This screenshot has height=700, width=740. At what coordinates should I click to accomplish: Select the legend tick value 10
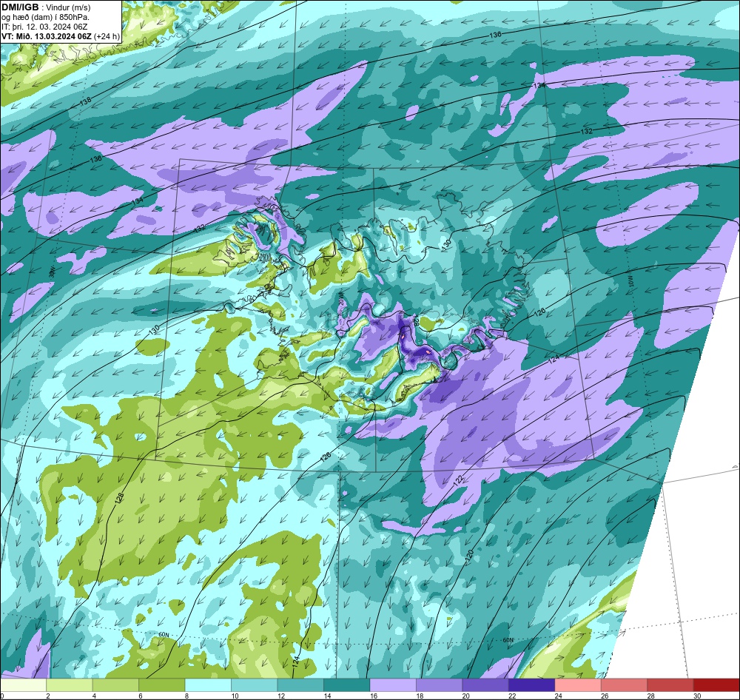[x=235, y=696]
